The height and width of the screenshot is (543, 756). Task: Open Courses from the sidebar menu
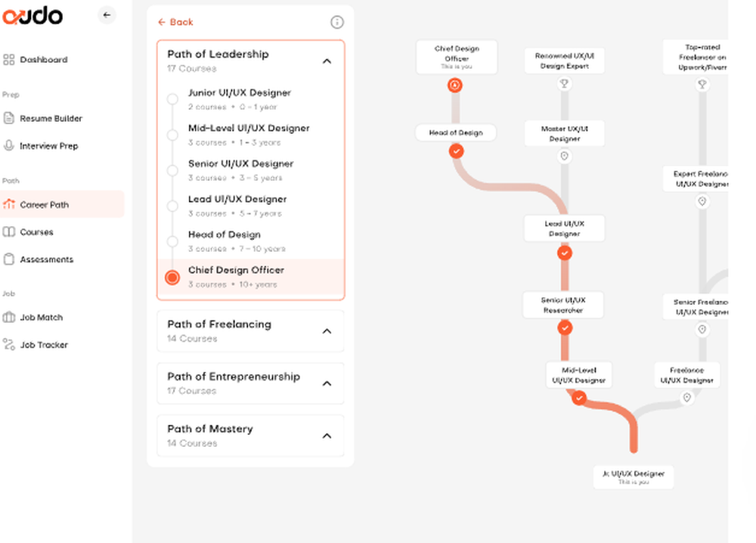click(36, 232)
